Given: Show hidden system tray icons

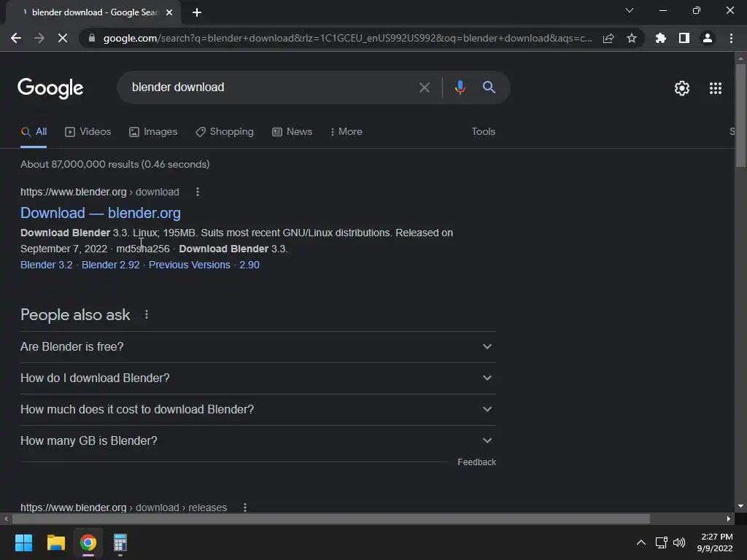Looking at the screenshot, I should (x=641, y=542).
